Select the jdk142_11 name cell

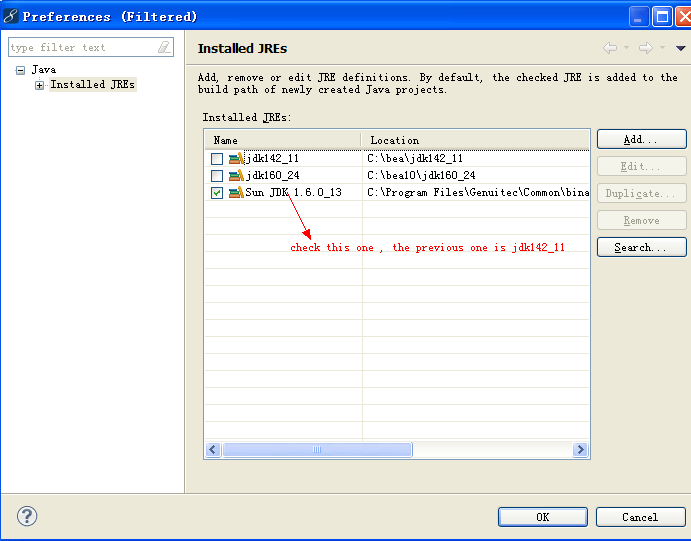[272, 158]
